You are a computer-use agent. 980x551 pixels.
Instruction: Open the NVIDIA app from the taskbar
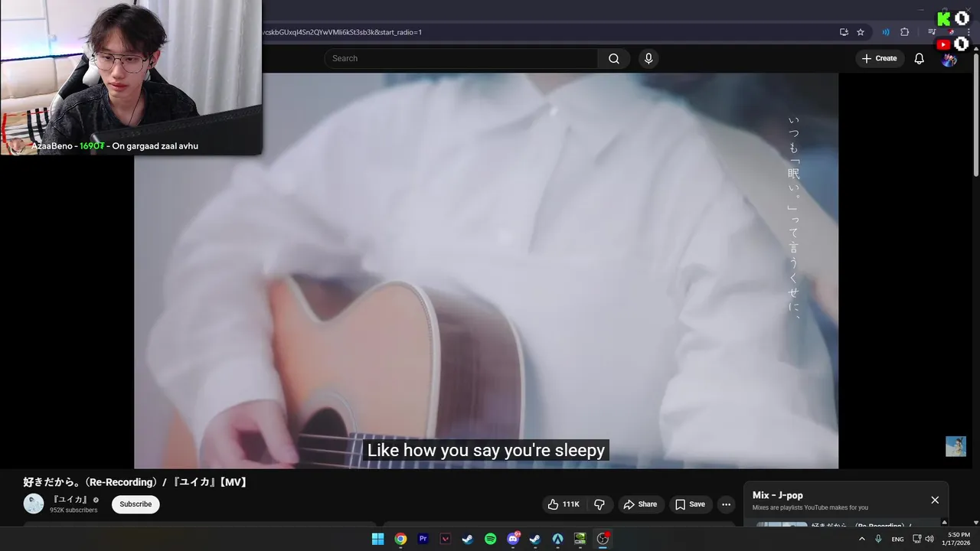(x=580, y=539)
